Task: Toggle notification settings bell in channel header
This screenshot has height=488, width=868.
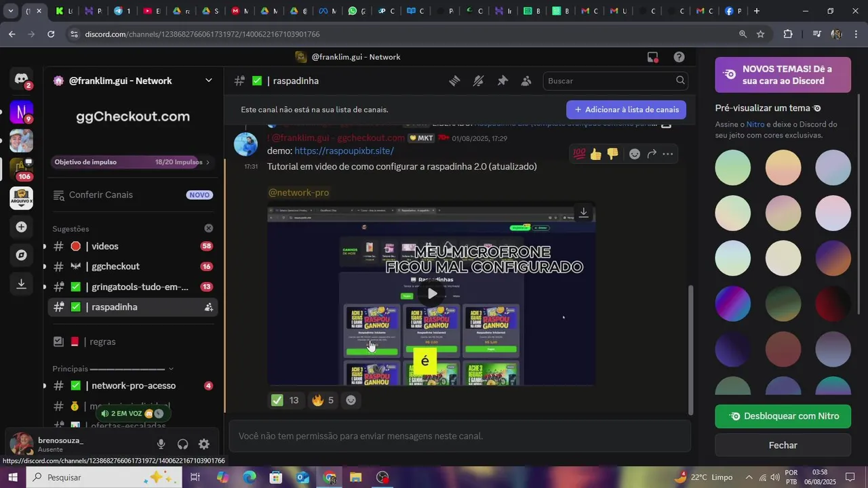Action: pos(478,81)
